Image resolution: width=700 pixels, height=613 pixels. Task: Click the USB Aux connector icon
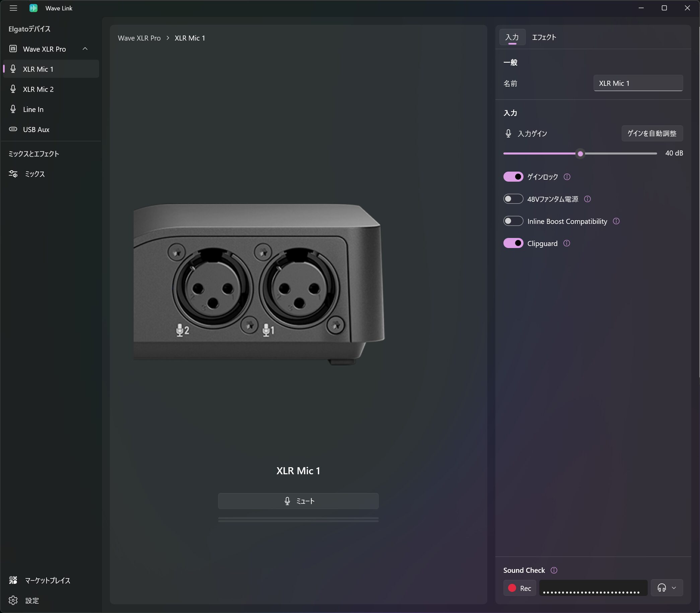pos(13,129)
